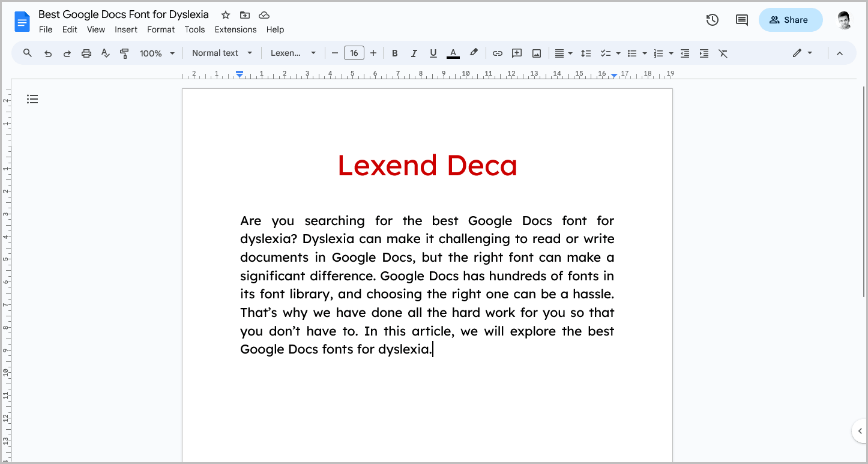Clear the text formatting
Viewport: 868px width, 464px height.
click(x=723, y=53)
